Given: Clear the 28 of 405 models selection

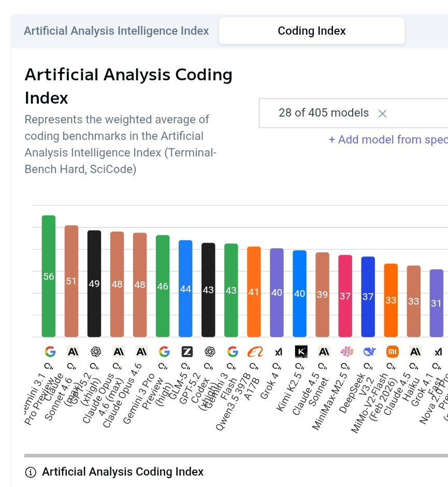Looking at the screenshot, I should pos(382,113).
